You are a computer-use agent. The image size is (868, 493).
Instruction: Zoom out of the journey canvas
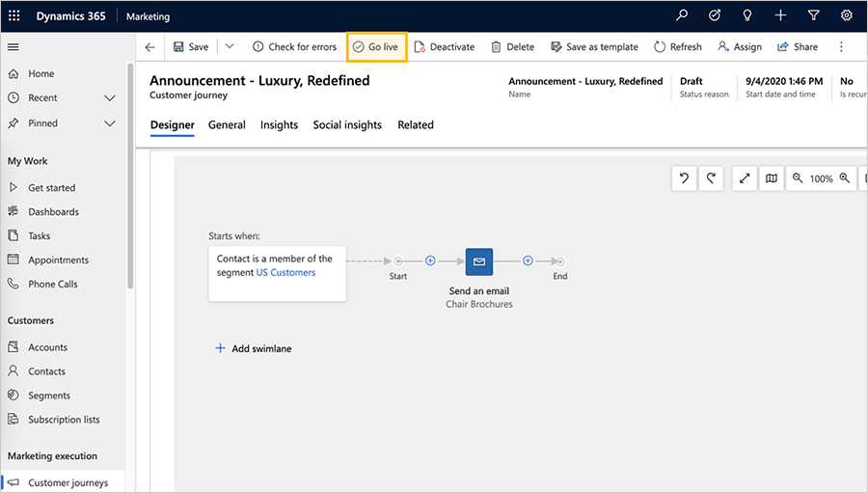pyautogui.click(x=798, y=178)
